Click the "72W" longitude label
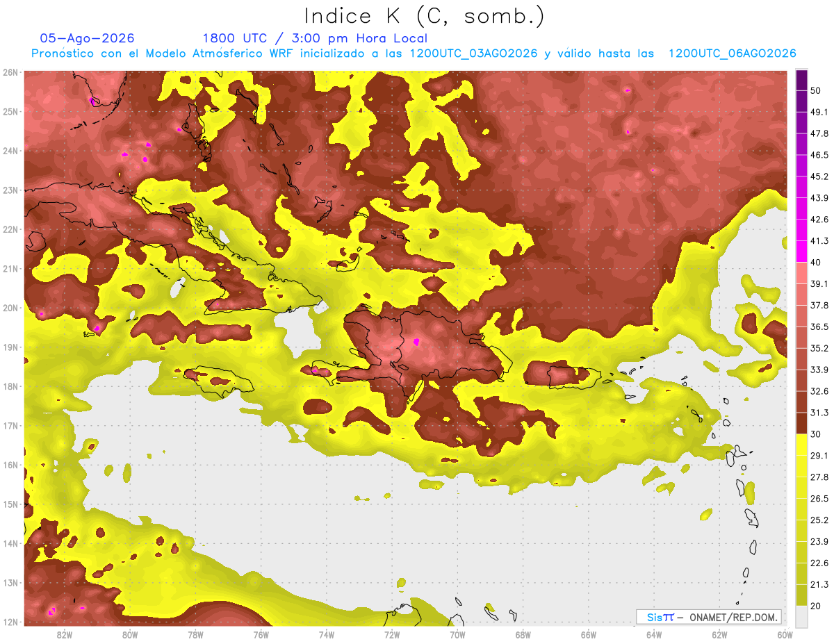This screenshot has height=644, width=834. (392, 634)
